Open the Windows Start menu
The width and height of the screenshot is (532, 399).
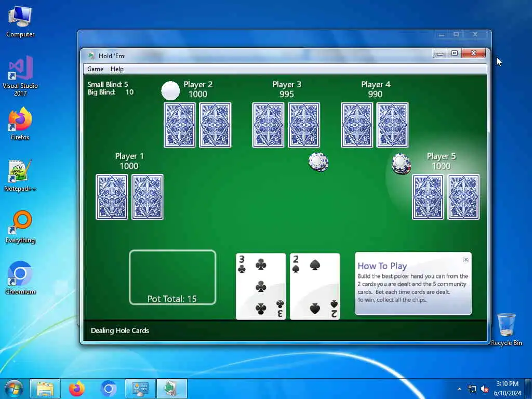pos(13,389)
